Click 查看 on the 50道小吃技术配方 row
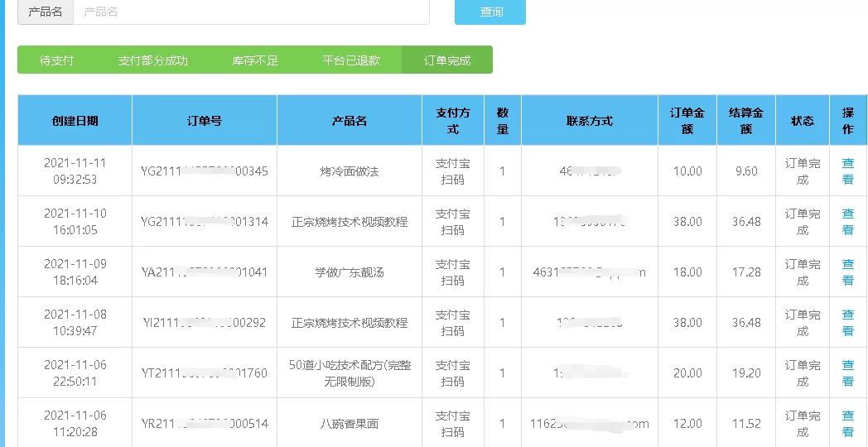The width and height of the screenshot is (868, 447). [x=847, y=373]
